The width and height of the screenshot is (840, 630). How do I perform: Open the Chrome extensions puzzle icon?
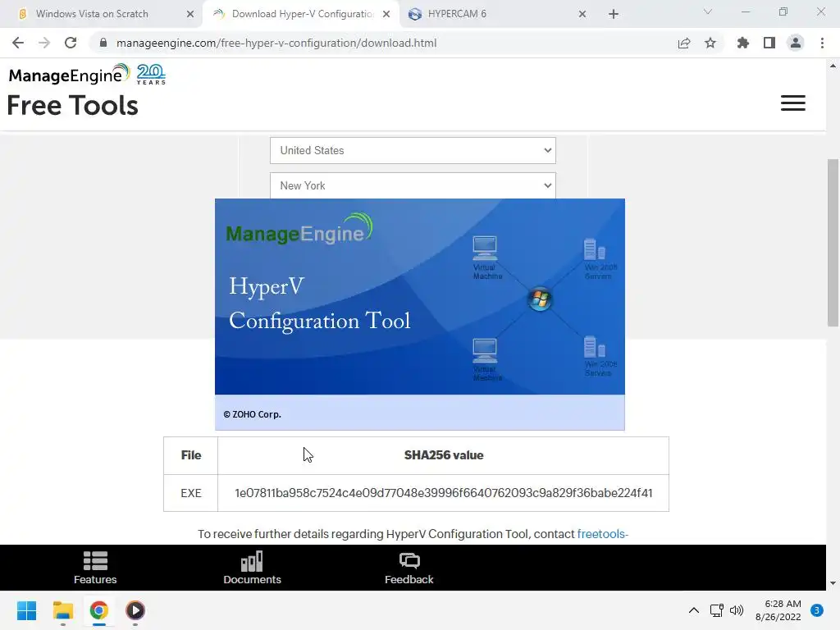743,43
